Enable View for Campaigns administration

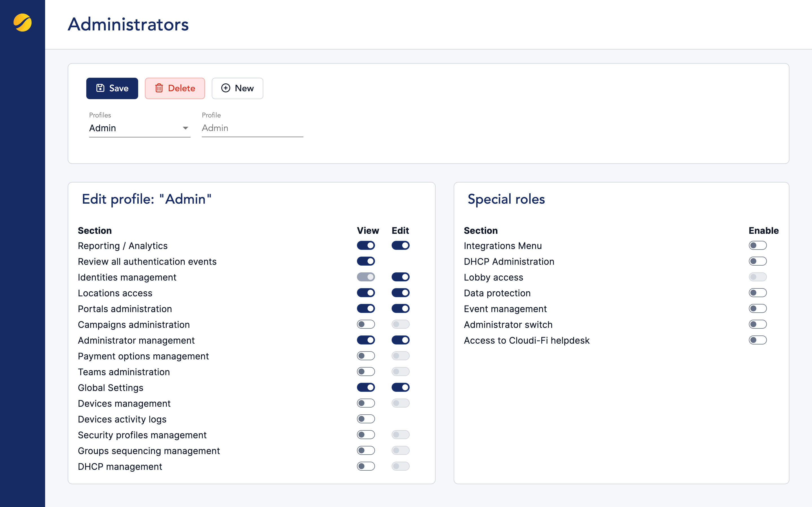click(x=366, y=324)
